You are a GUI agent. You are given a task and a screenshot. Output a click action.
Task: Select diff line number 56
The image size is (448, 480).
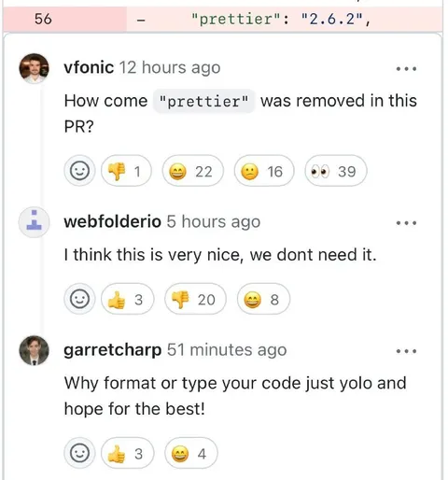pos(43,19)
